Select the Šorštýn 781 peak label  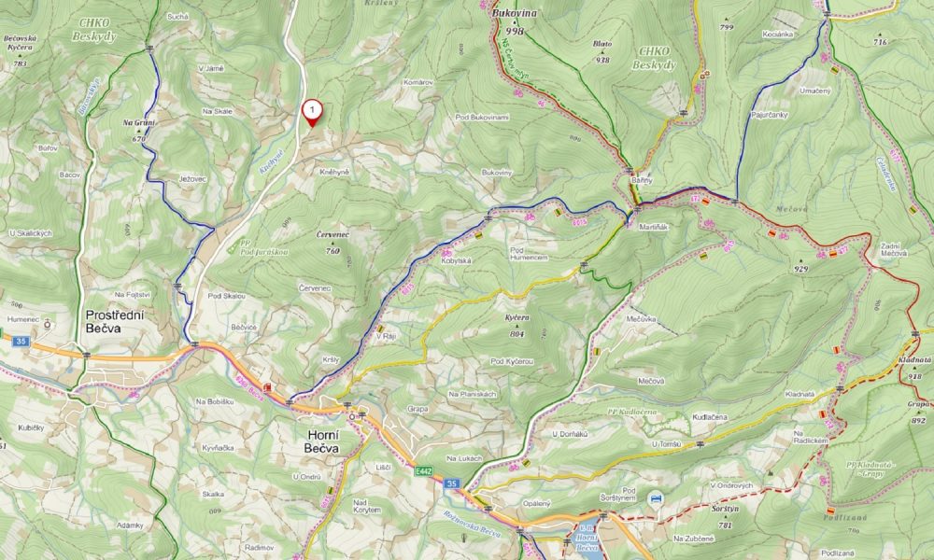coord(725,516)
